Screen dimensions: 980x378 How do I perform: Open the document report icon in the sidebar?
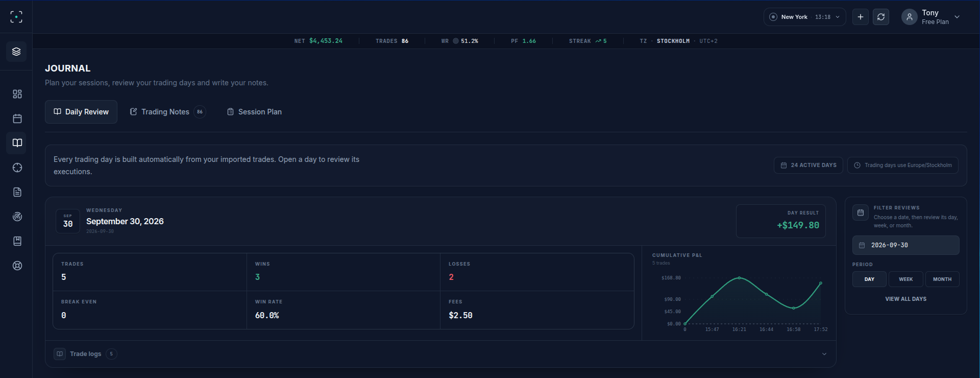tap(17, 192)
